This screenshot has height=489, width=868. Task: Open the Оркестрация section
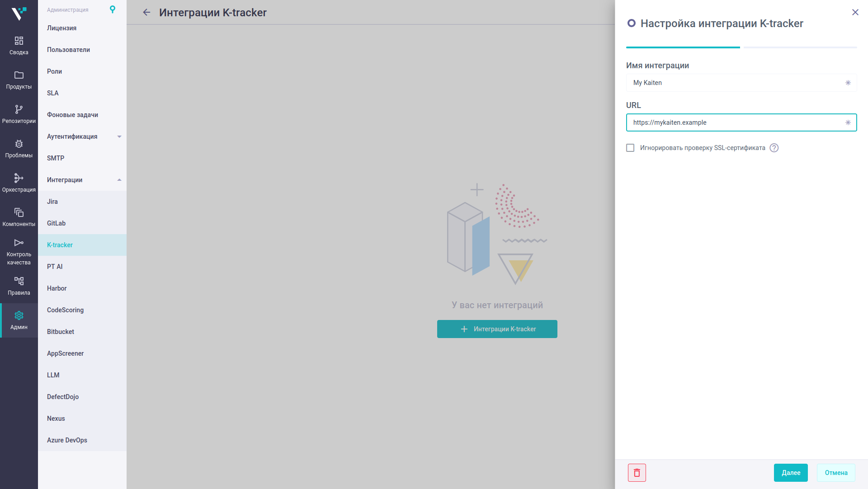(x=19, y=183)
